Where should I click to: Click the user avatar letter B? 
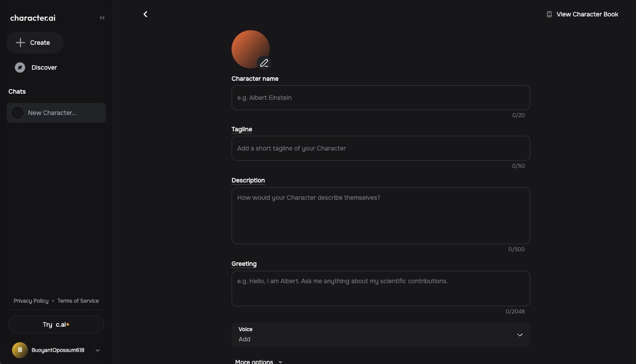point(20,350)
